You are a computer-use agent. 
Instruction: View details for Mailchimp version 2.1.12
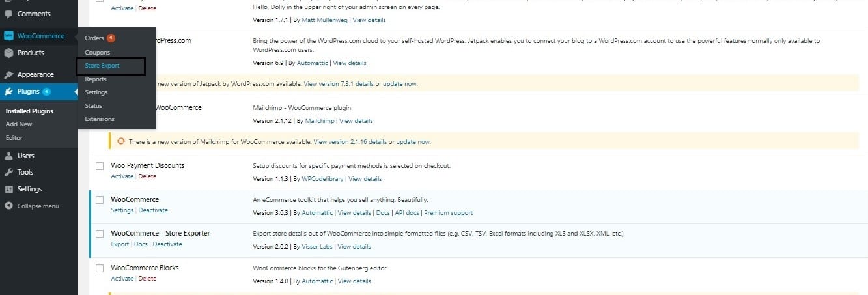pyautogui.click(x=356, y=121)
